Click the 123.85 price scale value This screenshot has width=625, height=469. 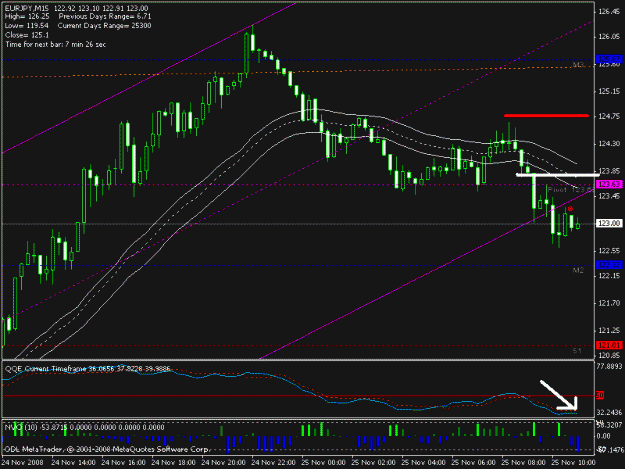click(609, 171)
